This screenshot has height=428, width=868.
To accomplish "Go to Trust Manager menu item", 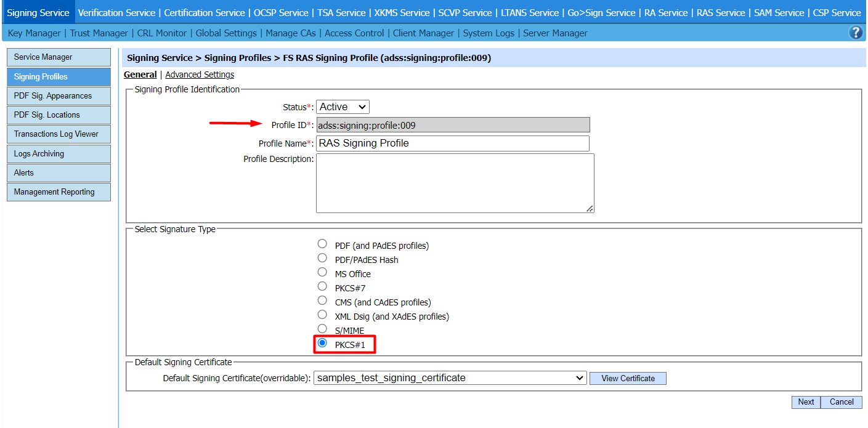I will tap(99, 33).
